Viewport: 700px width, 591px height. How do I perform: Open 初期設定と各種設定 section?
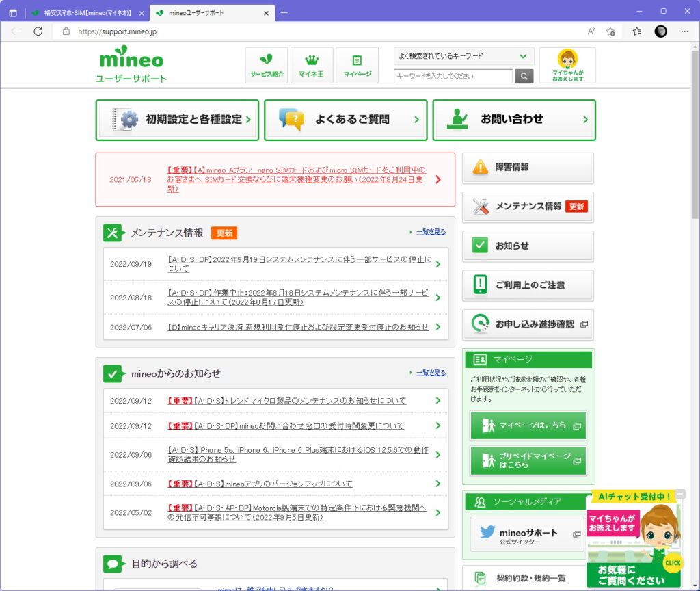[177, 120]
